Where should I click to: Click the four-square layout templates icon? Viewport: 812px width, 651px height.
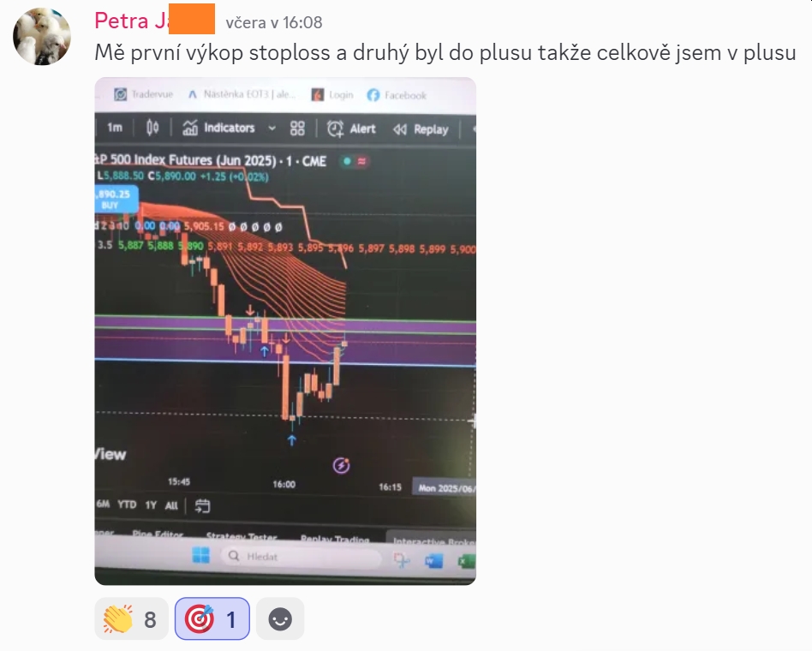297,128
